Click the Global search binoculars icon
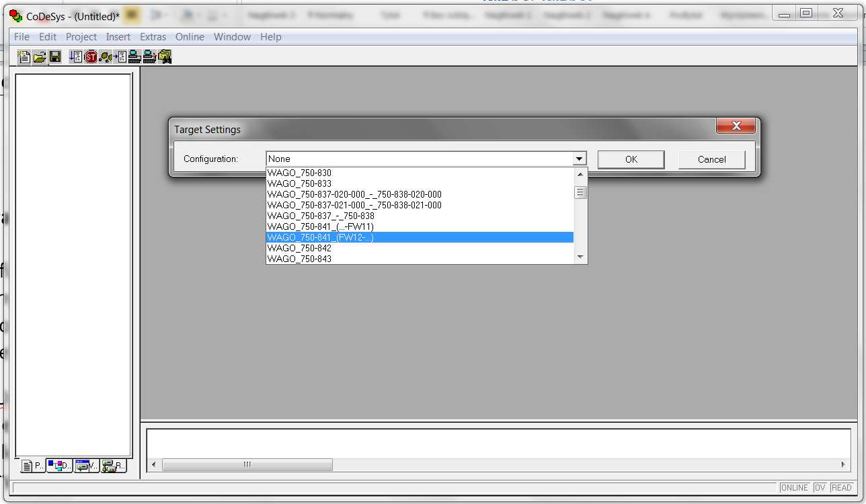Image resolution: width=866 pixels, height=504 pixels. click(x=165, y=56)
